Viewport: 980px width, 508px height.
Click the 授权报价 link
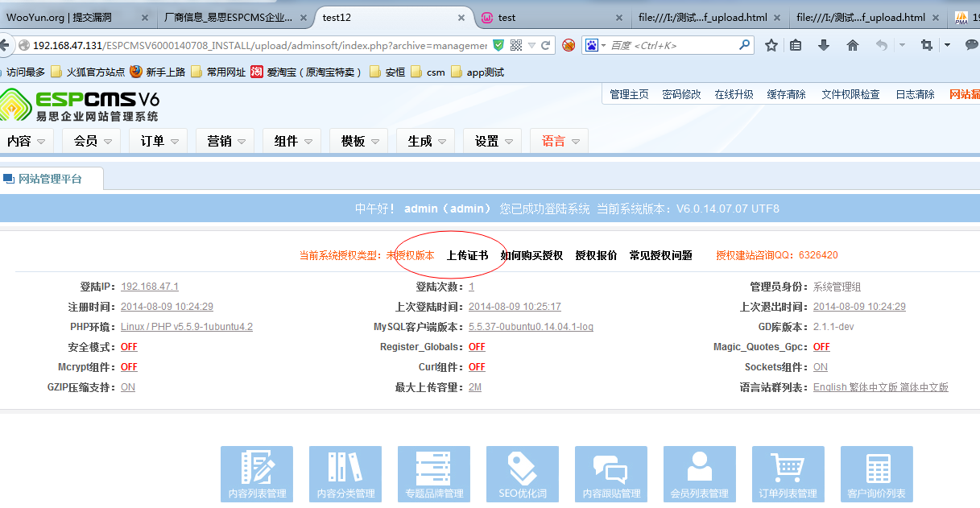(x=596, y=255)
